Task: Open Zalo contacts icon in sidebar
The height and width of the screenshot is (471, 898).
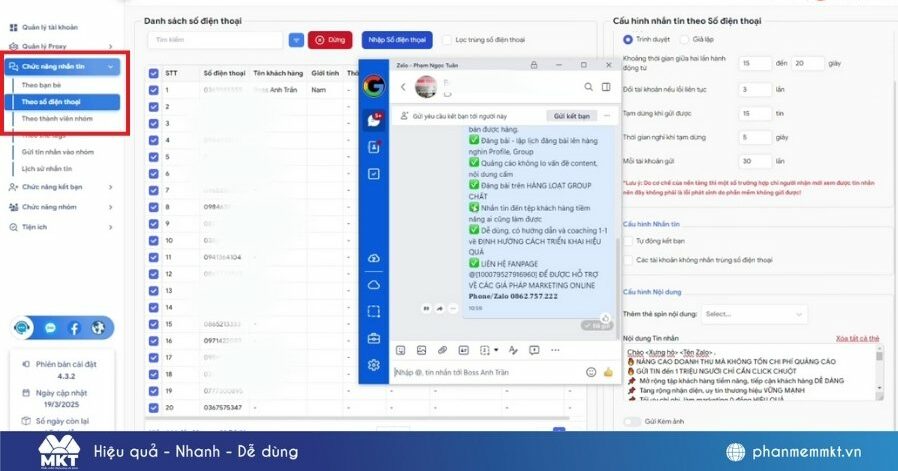Action: (x=373, y=147)
